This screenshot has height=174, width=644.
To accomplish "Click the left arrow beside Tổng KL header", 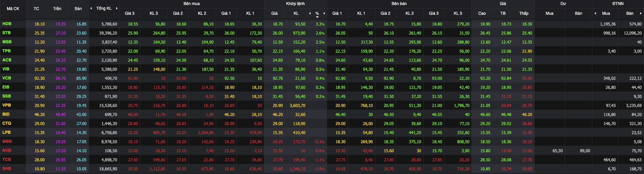I will pos(91,8).
